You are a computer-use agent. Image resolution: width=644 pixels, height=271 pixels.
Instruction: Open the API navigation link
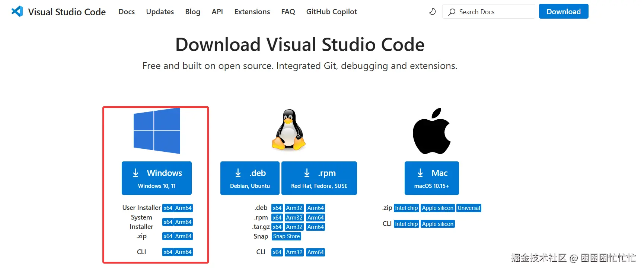[x=217, y=12]
